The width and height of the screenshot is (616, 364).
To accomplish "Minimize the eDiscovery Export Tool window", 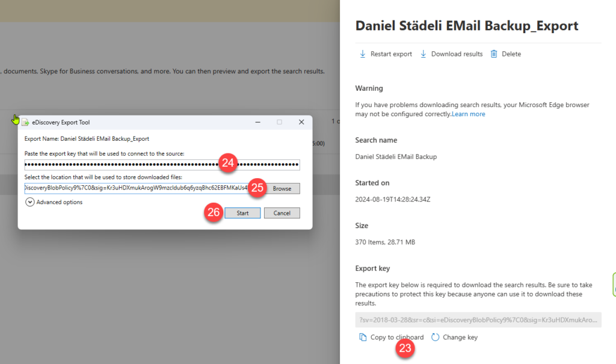I will click(256, 122).
